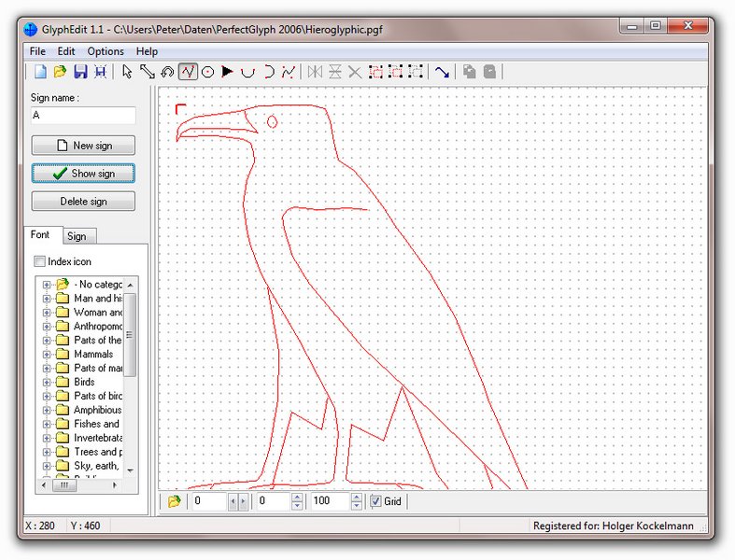Click the new file icon in toolbar
Screen dimensions: 735x560
40,72
